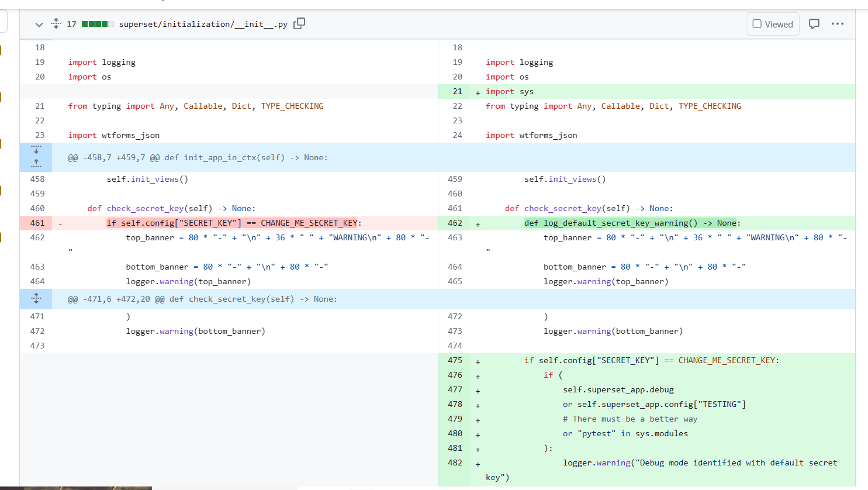Click the '# There must be a better way' comment

(630, 419)
